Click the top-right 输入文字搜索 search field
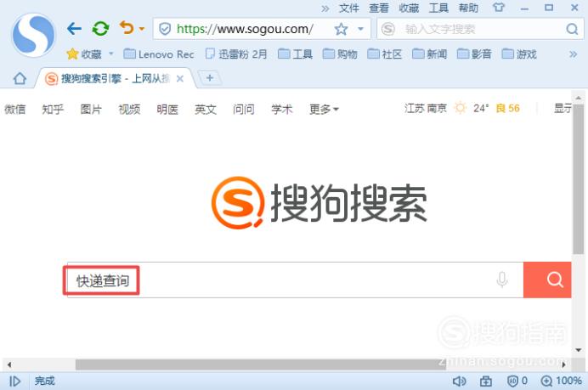This screenshot has height=390, width=588. point(481,29)
